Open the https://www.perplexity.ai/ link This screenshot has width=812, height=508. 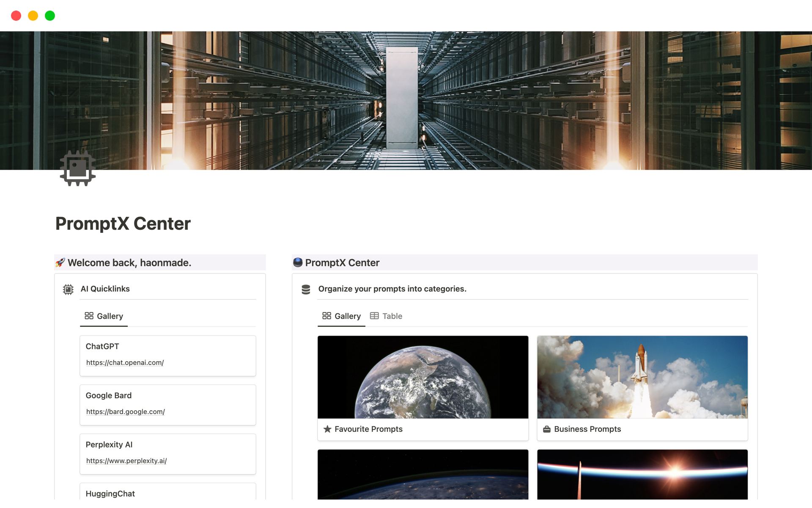pyautogui.click(x=126, y=461)
